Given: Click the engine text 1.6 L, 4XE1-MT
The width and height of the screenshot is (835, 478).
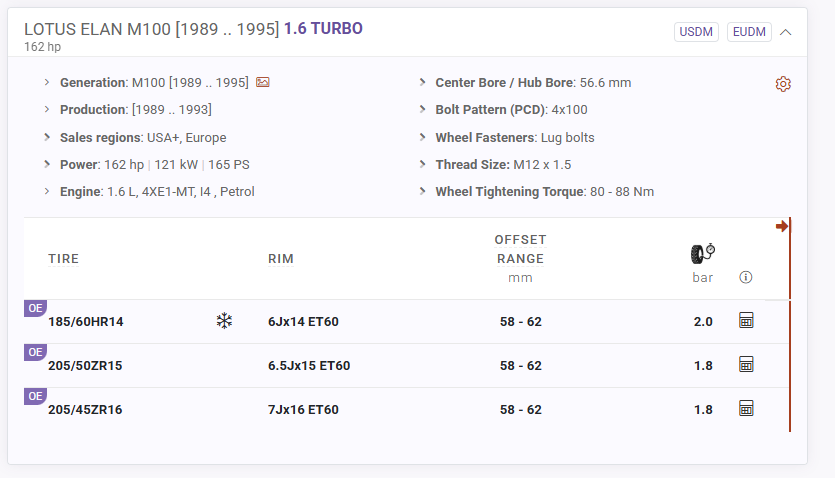Looking at the screenshot, I should pos(151,192).
